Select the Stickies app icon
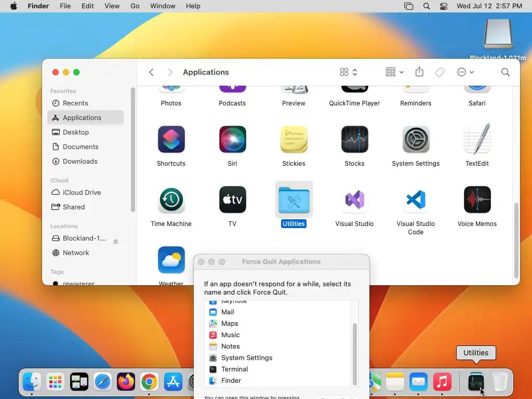The height and width of the screenshot is (399, 532). point(294,139)
